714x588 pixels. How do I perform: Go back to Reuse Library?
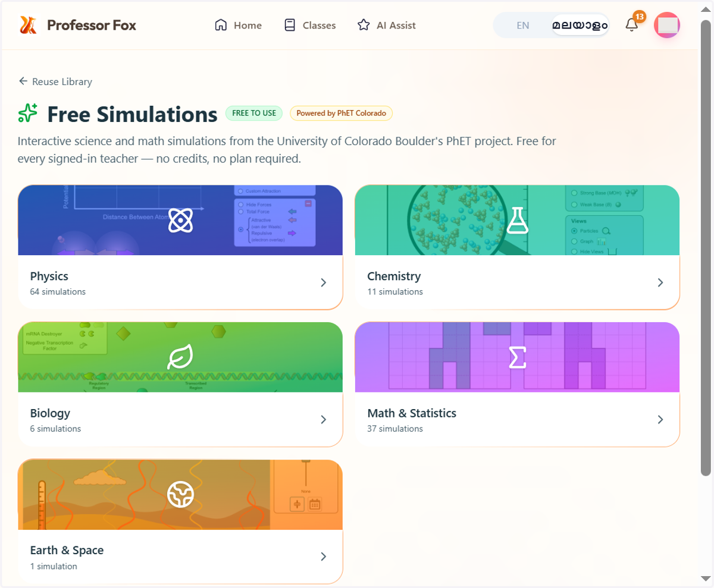55,81
